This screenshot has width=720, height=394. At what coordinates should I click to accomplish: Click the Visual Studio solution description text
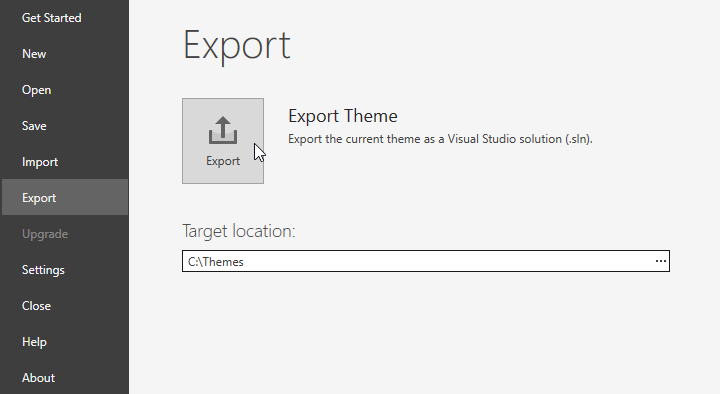(440, 139)
